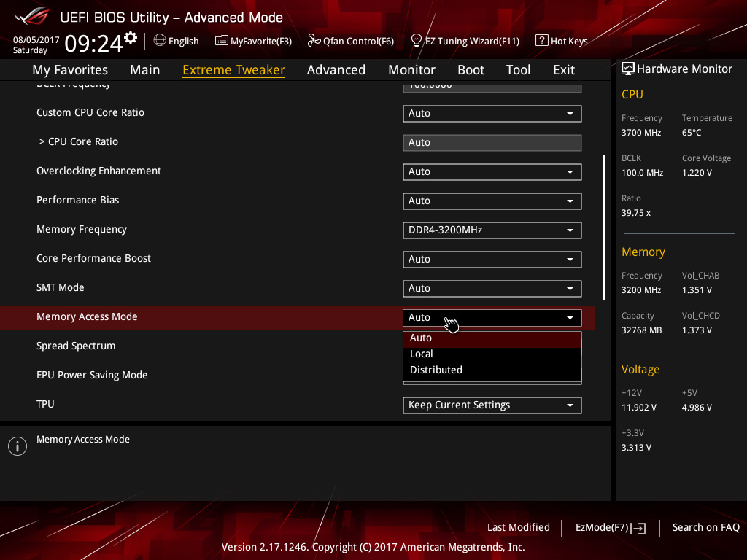This screenshot has height=560, width=747.
Task: Open the SMT Mode dropdown
Action: (x=492, y=289)
